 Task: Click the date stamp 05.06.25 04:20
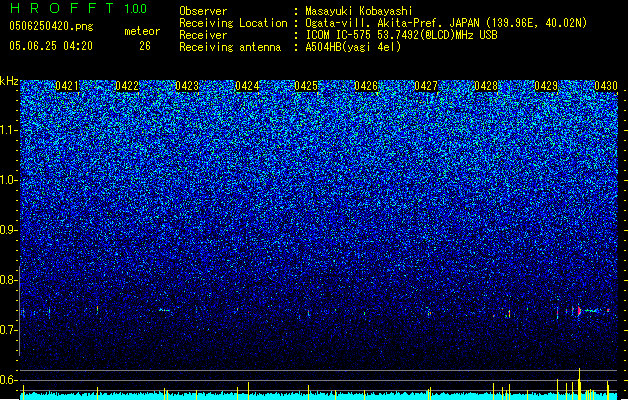point(51,46)
